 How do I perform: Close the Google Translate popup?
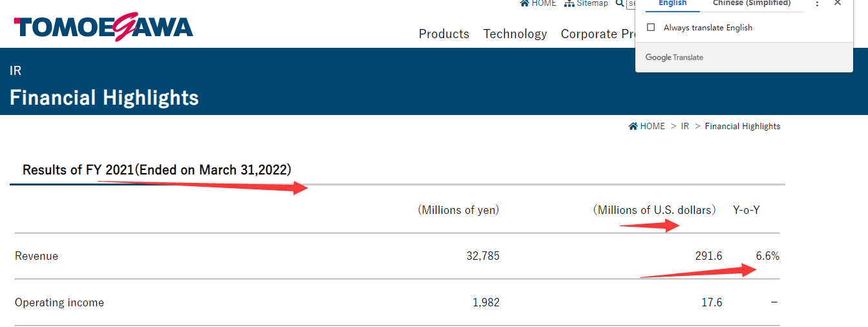tap(838, 3)
